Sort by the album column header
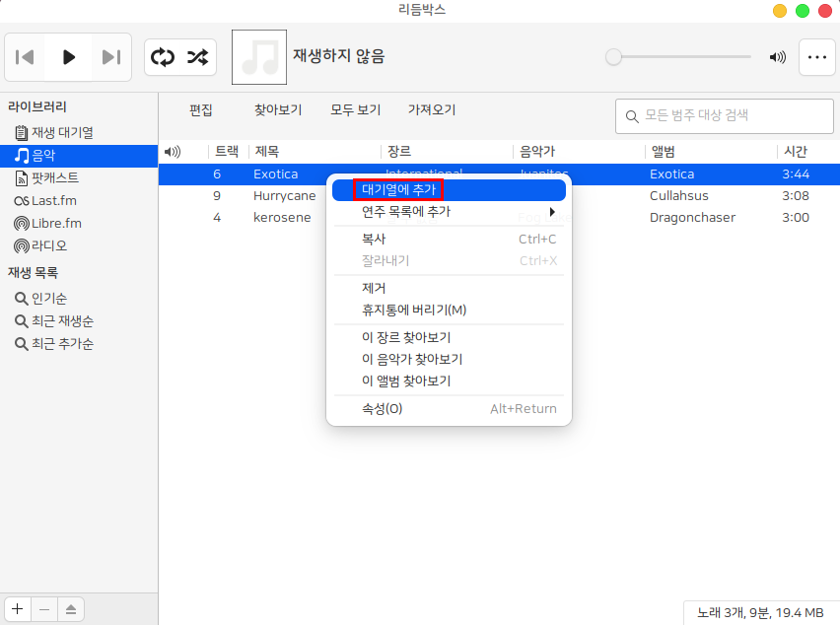 [x=663, y=151]
